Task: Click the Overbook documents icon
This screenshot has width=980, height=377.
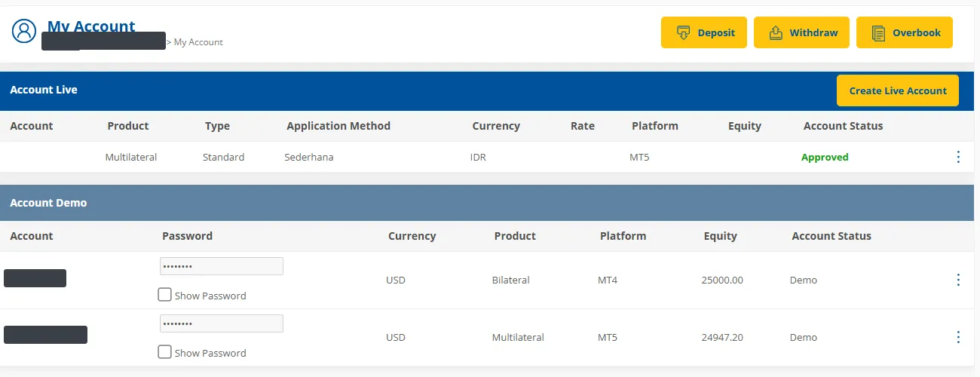Action: (x=878, y=32)
